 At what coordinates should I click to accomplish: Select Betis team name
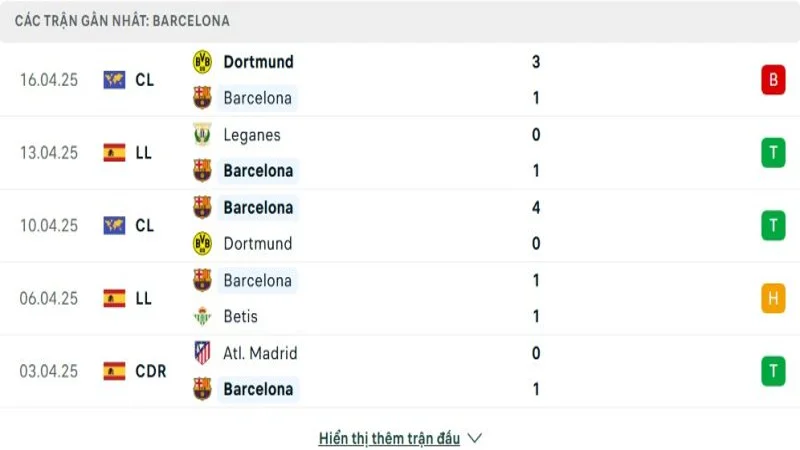(241, 316)
